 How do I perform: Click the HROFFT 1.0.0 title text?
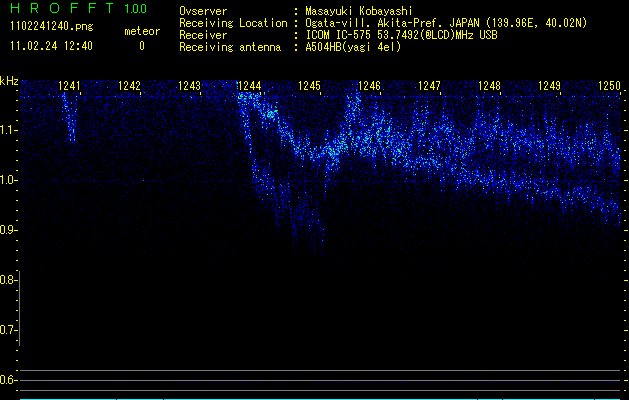pyautogui.click(x=78, y=8)
